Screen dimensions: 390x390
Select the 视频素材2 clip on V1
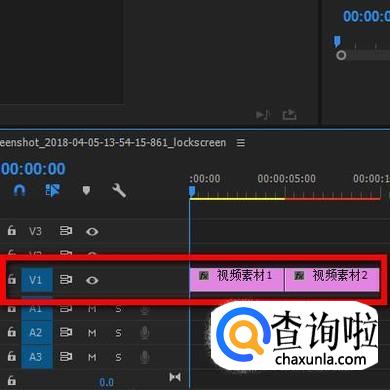tap(332, 280)
